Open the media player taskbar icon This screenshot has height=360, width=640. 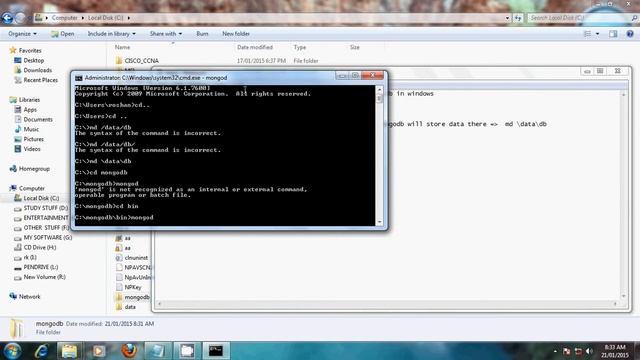click(99, 351)
